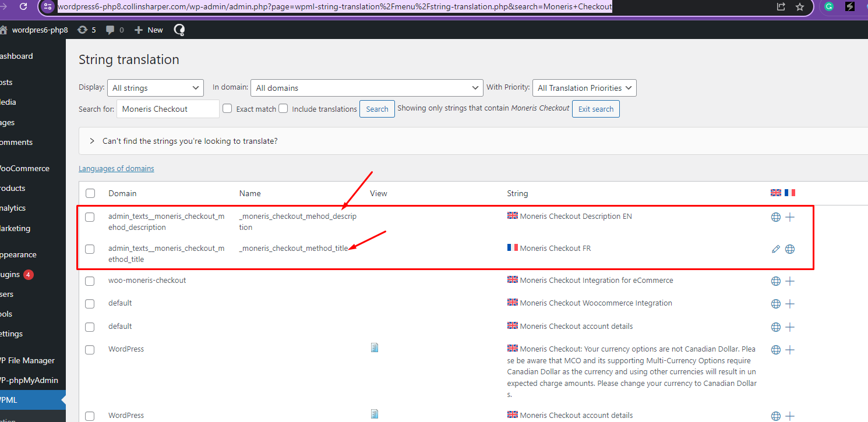Click plus icon for Integration for eCommerce row

tap(790, 281)
